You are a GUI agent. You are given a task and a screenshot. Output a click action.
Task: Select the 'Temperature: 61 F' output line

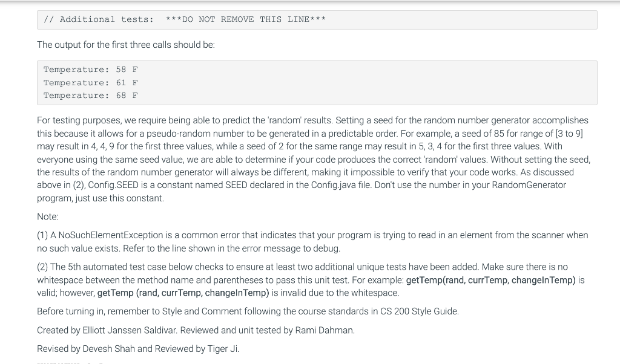[90, 82]
